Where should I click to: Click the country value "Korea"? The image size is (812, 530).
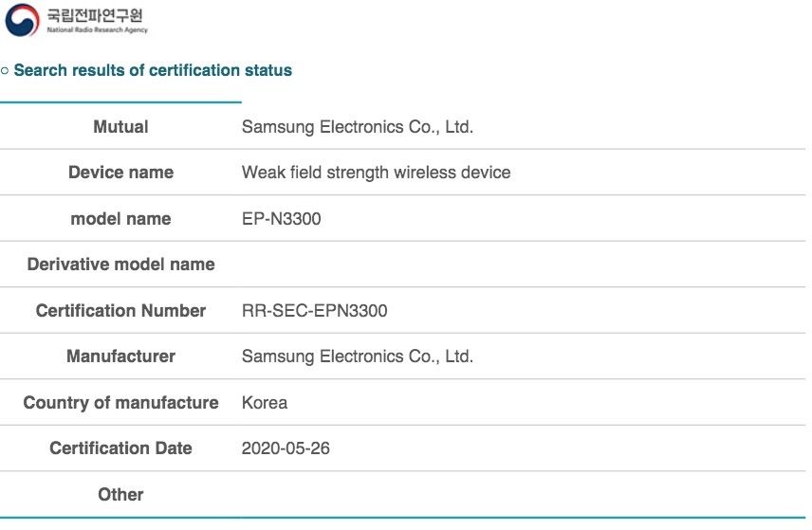[265, 403]
